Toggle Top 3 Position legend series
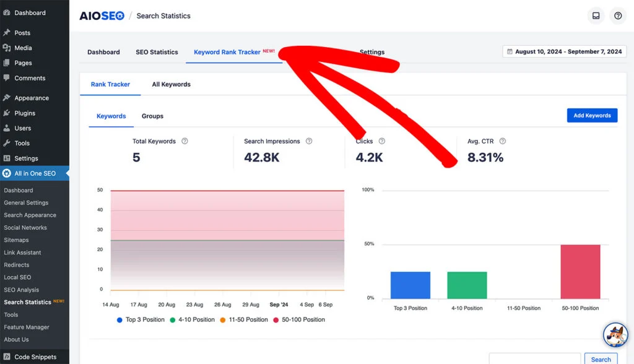 [141, 319]
